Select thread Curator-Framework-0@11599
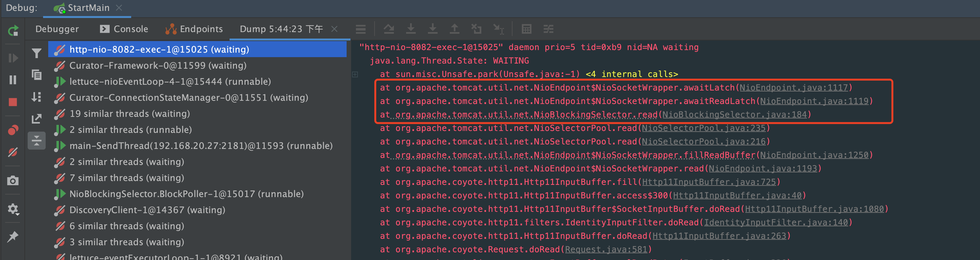 (197, 65)
